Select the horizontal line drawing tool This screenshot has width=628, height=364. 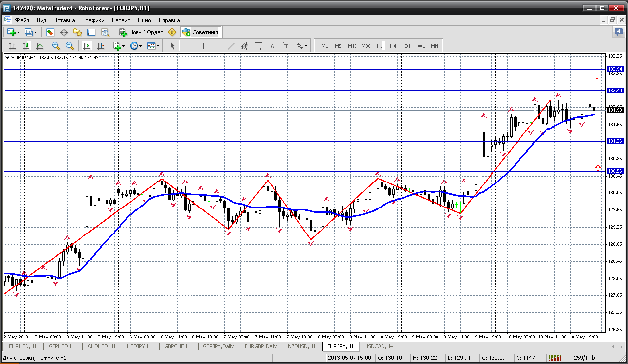[218, 46]
